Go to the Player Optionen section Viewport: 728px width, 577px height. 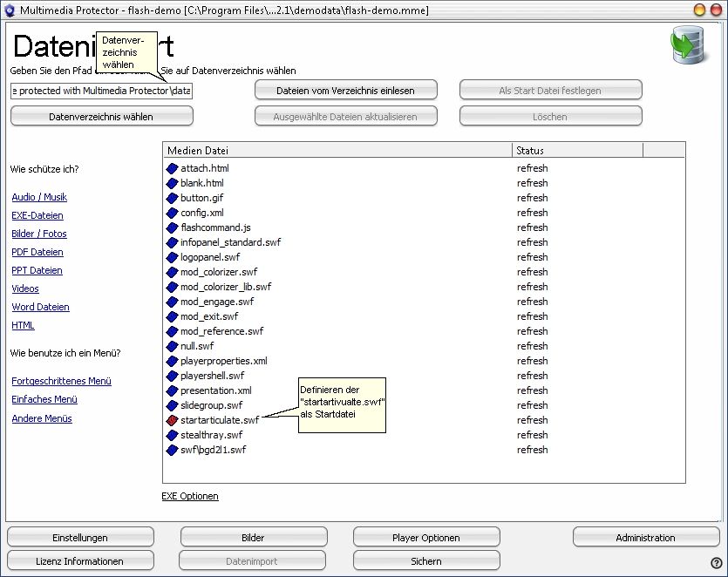(x=426, y=538)
